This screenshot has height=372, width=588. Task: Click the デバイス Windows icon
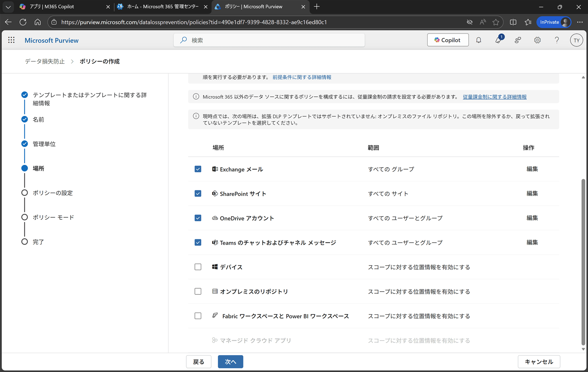tap(215, 267)
